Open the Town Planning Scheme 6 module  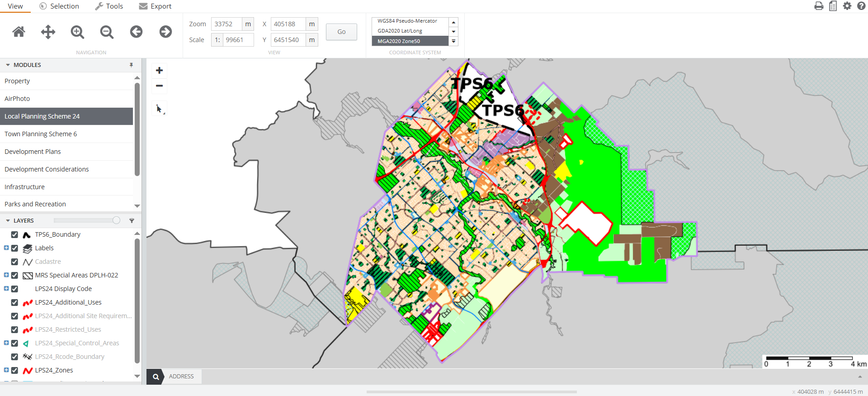coord(41,134)
